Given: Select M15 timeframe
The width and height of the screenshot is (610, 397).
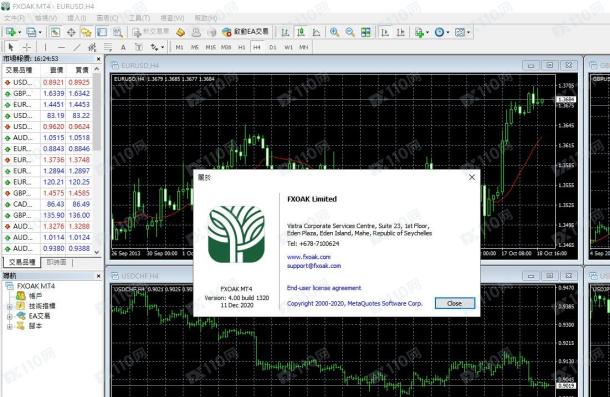Looking at the screenshot, I should [210, 47].
